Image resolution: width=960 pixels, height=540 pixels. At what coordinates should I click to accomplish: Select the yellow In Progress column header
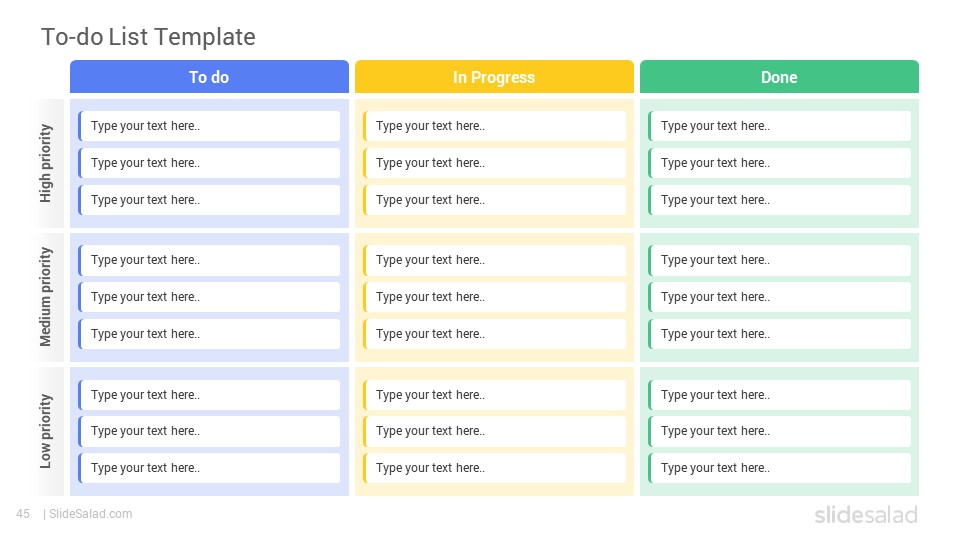tap(494, 77)
